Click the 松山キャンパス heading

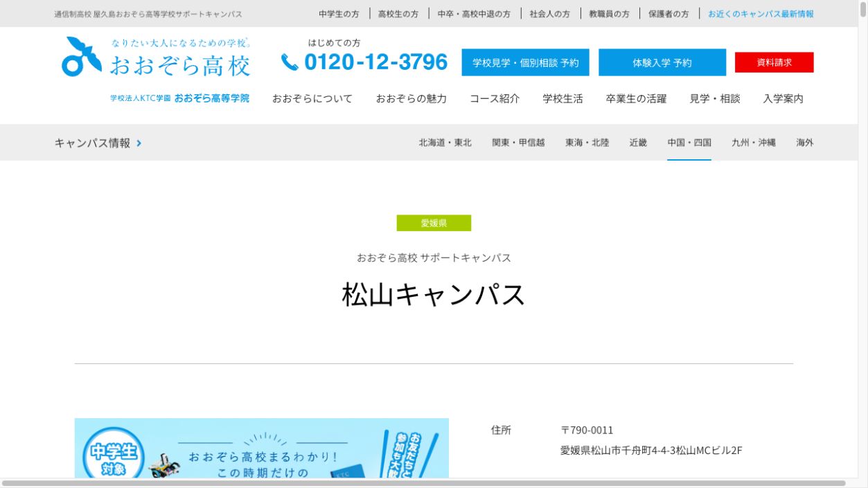pos(434,294)
